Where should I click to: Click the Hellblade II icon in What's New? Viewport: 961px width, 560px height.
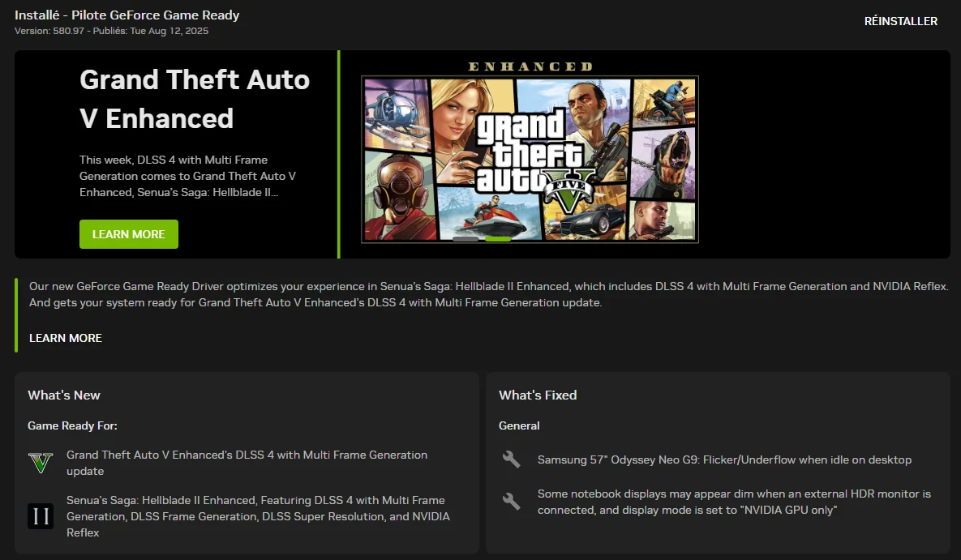pyautogui.click(x=41, y=516)
